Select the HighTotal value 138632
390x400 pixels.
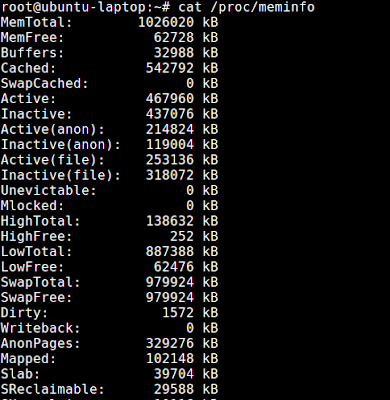pos(169,222)
